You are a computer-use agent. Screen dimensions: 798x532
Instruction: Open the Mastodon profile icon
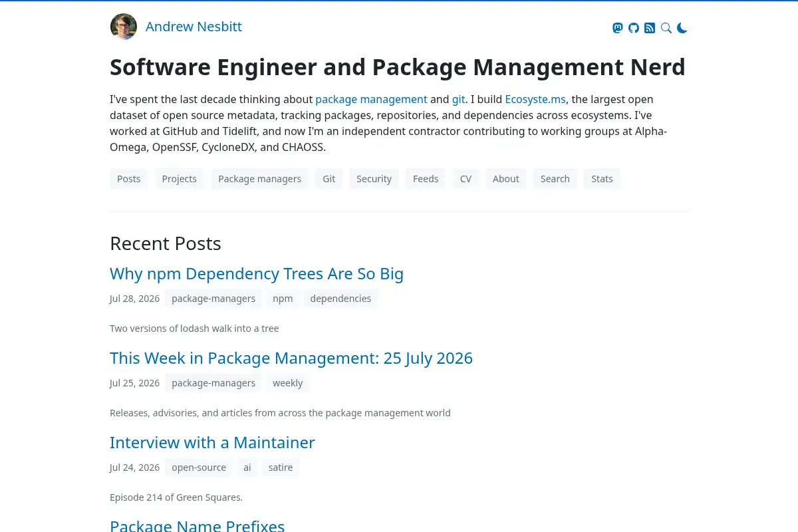point(617,28)
